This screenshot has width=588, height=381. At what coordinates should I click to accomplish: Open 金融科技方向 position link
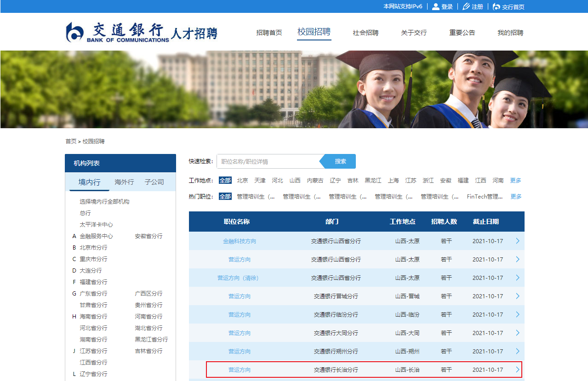click(x=240, y=241)
